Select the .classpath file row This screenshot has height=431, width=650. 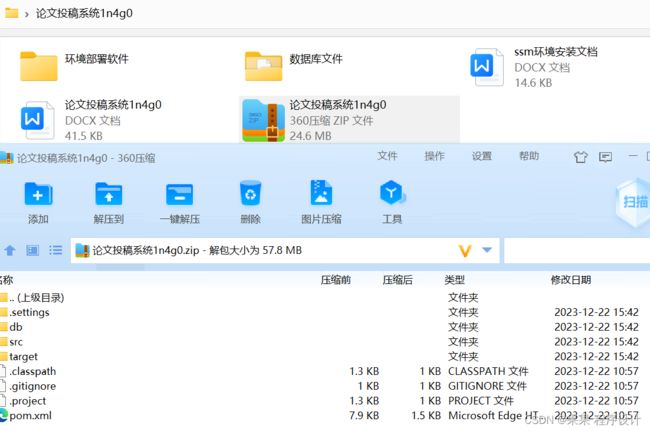click(x=325, y=371)
